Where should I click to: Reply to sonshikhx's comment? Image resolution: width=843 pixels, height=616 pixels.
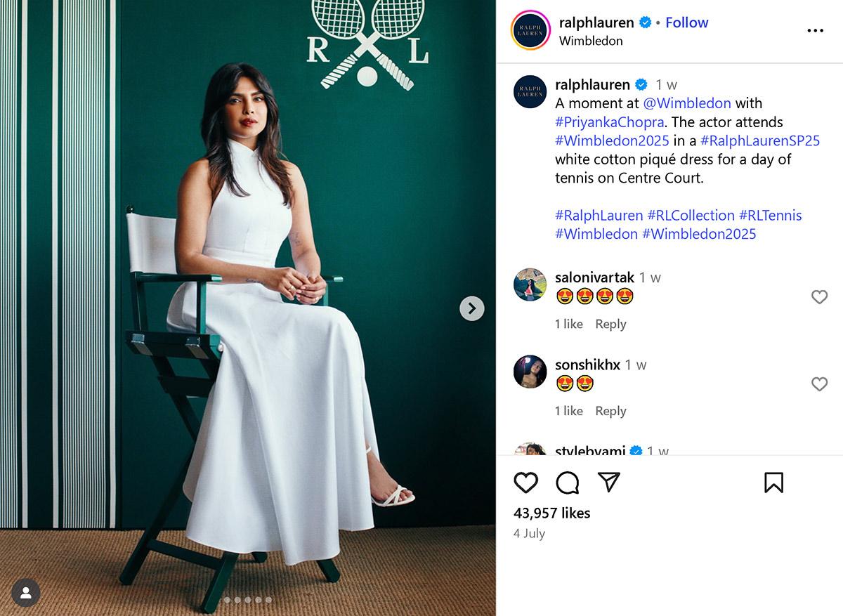[x=610, y=411]
